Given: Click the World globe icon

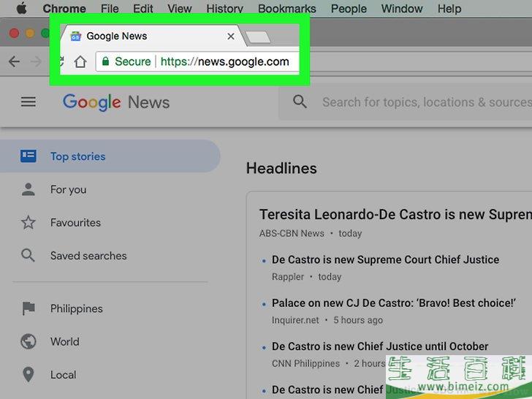Looking at the screenshot, I should click(x=28, y=341).
